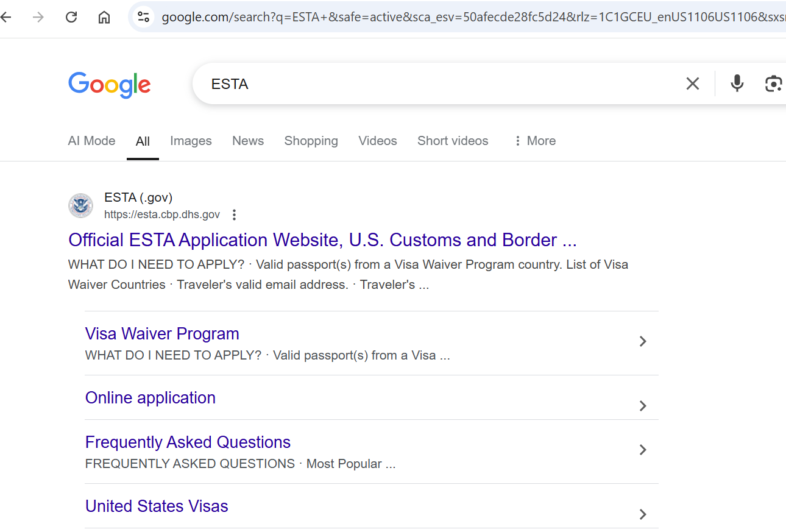Open the Visa Waiver Program sitelink
This screenshot has width=786, height=532.
point(162,334)
